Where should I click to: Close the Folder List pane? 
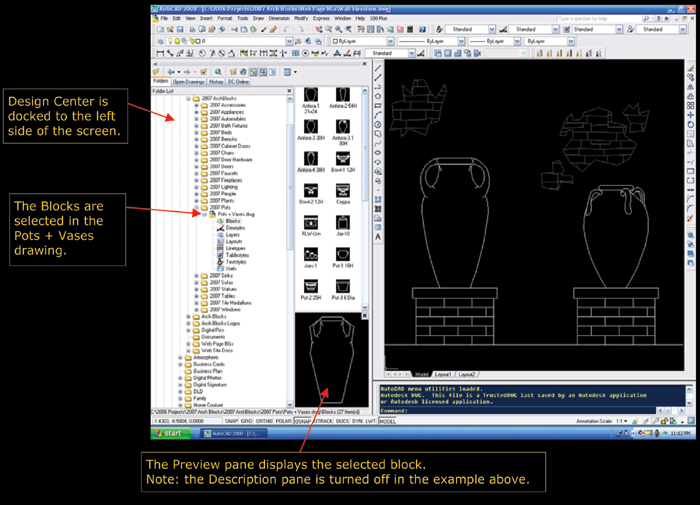tap(288, 91)
